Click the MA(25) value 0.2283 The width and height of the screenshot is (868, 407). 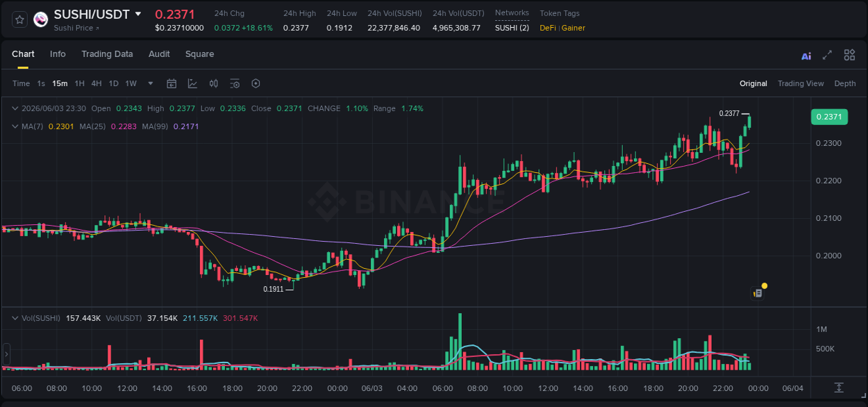[x=123, y=126]
